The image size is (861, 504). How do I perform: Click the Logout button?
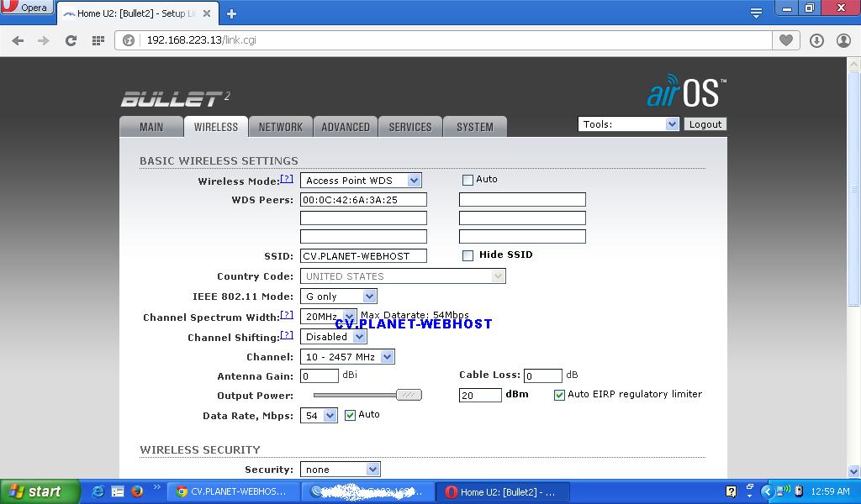click(705, 123)
